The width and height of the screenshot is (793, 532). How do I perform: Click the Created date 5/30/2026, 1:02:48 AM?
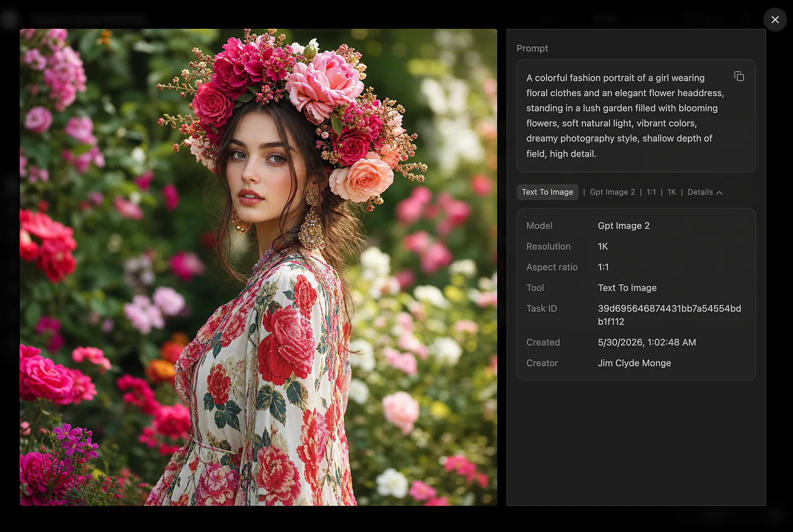coord(647,342)
